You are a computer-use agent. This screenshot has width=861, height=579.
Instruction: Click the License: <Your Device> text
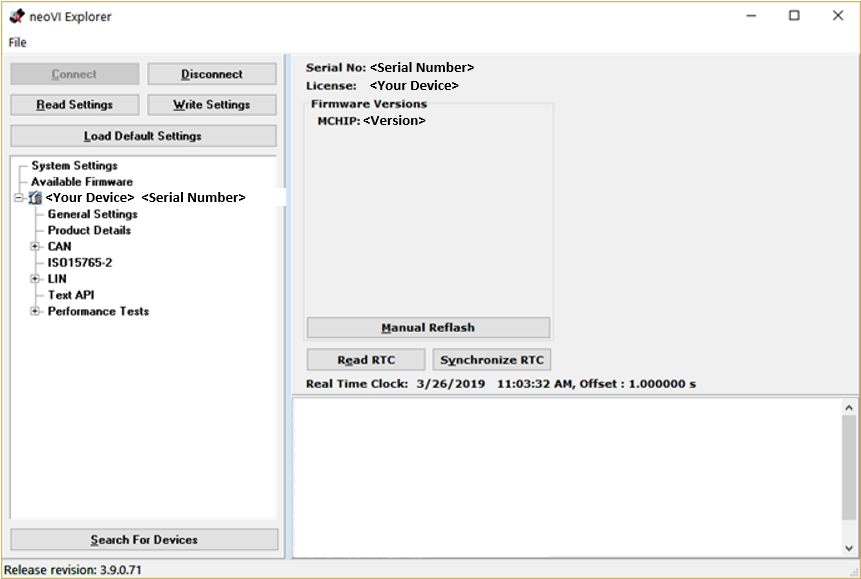point(382,86)
